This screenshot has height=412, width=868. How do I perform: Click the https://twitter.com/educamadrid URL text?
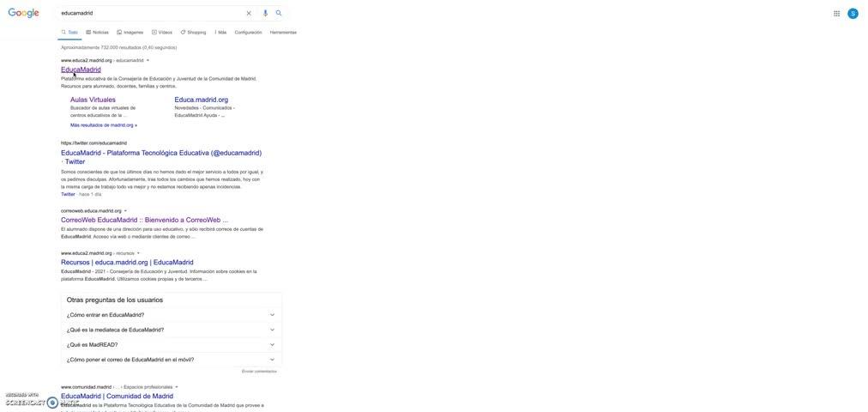[x=93, y=142]
